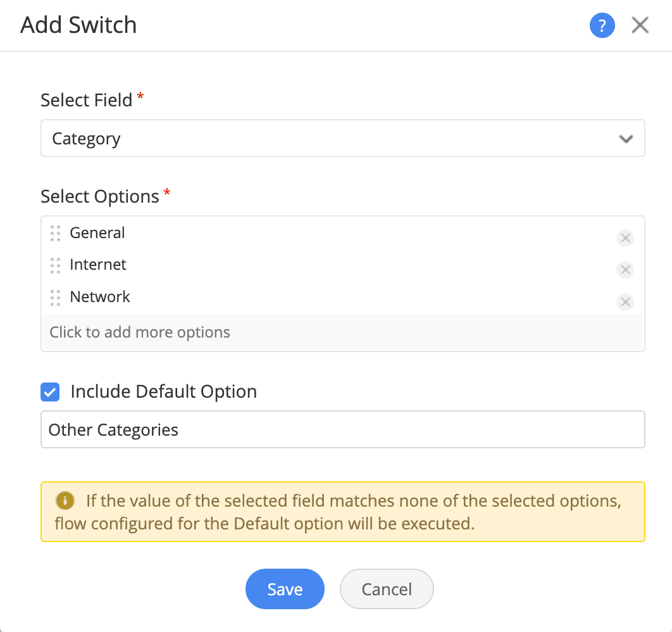Select the General option entry
The height and width of the screenshot is (632, 672).
coord(97,233)
